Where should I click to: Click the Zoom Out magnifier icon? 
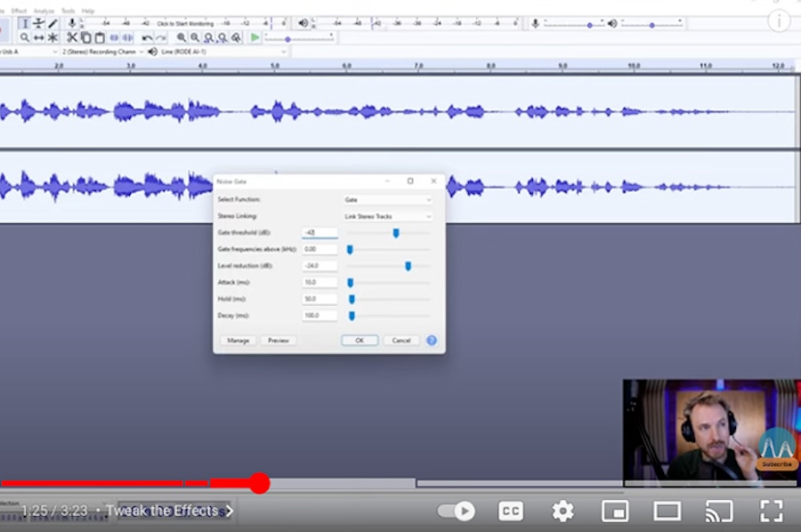(195, 37)
